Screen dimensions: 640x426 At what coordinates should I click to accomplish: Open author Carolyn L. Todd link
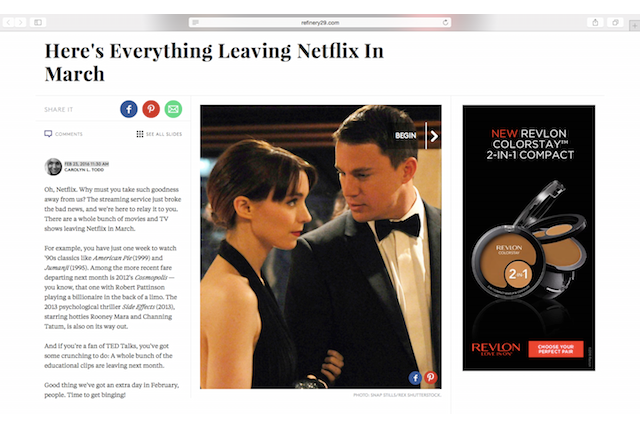84,170
